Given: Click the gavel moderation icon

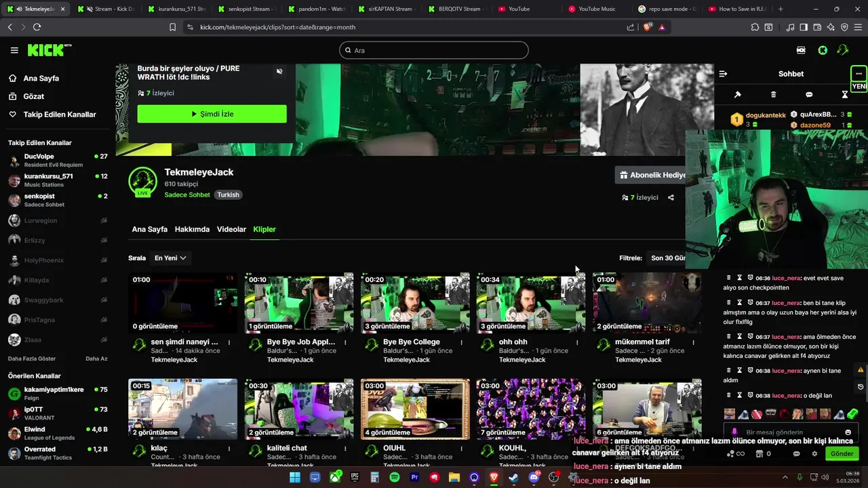Looking at the screenshot, I should tap(737, 95).
